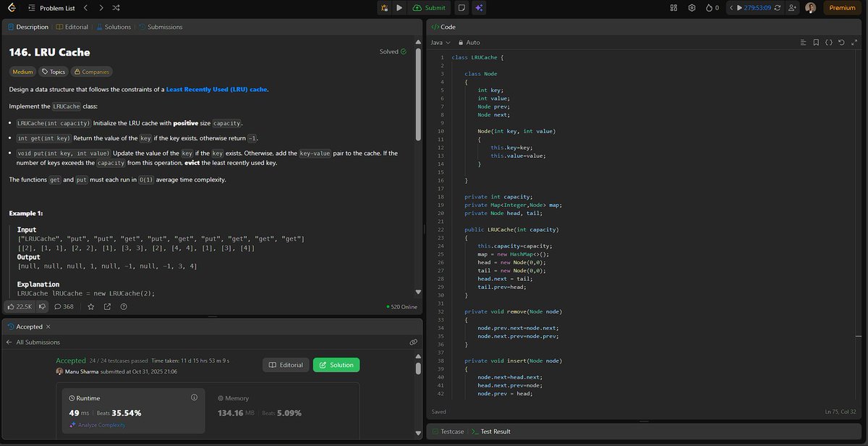The image size is (868, 446).
Task: Open the Testcase tab
Action: (448, 432)
